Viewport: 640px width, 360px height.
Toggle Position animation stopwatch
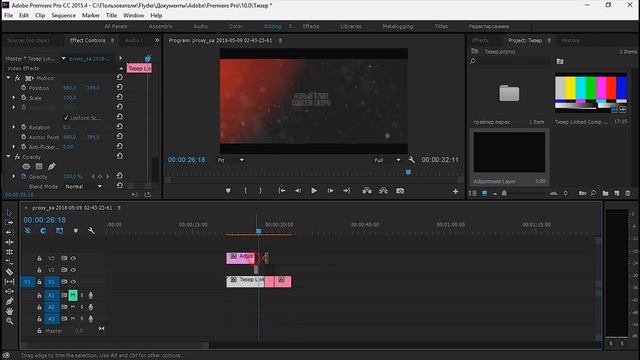[24, 88]
